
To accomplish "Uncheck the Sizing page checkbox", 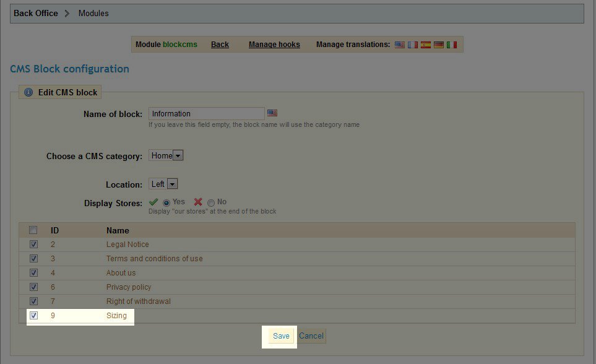I will [34, 315].
